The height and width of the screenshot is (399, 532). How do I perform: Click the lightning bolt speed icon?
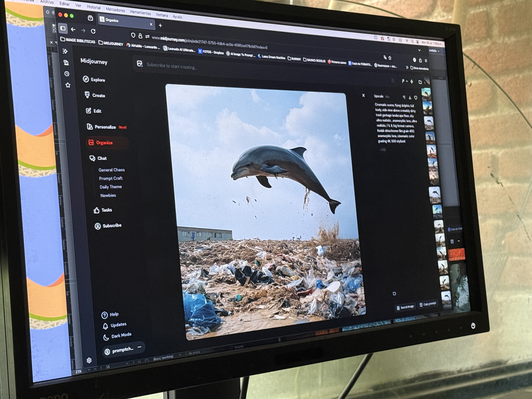(412, 82)
